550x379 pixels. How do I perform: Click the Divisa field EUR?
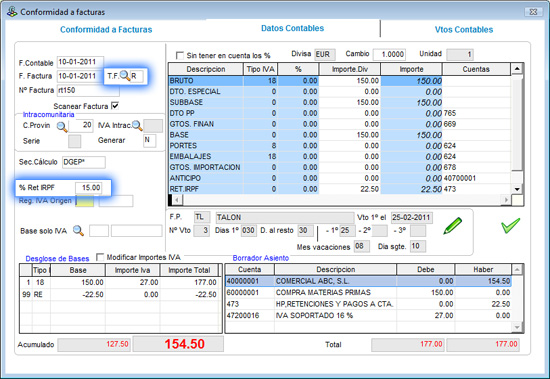coord(325,54)
